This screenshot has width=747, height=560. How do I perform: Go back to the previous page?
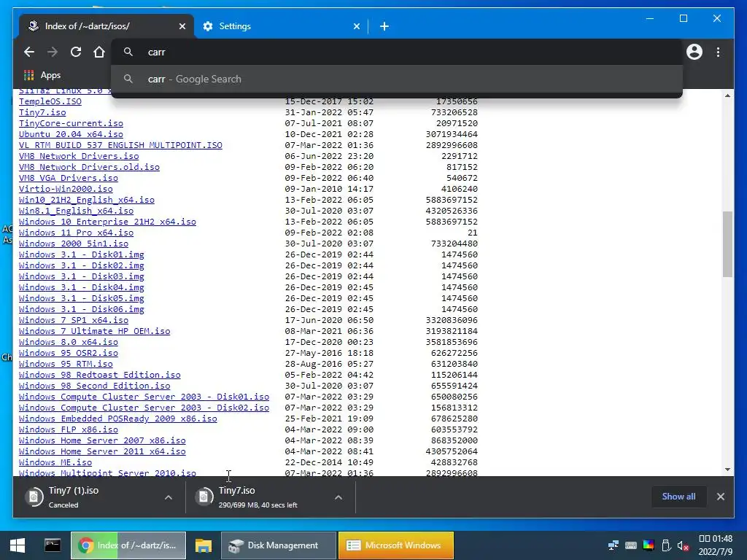[29, 52]
